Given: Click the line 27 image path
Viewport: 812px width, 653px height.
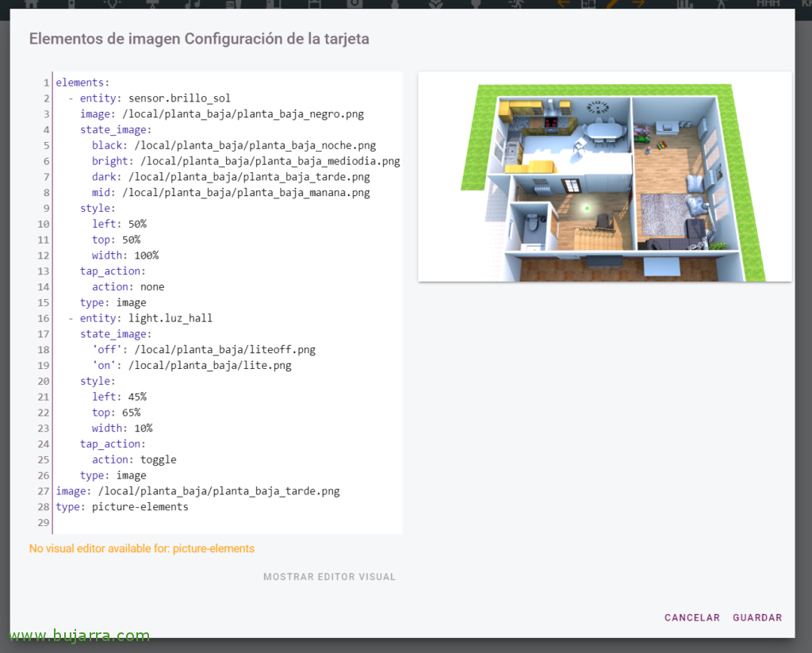Looking at the screenshot, I should tap(219, 491).
